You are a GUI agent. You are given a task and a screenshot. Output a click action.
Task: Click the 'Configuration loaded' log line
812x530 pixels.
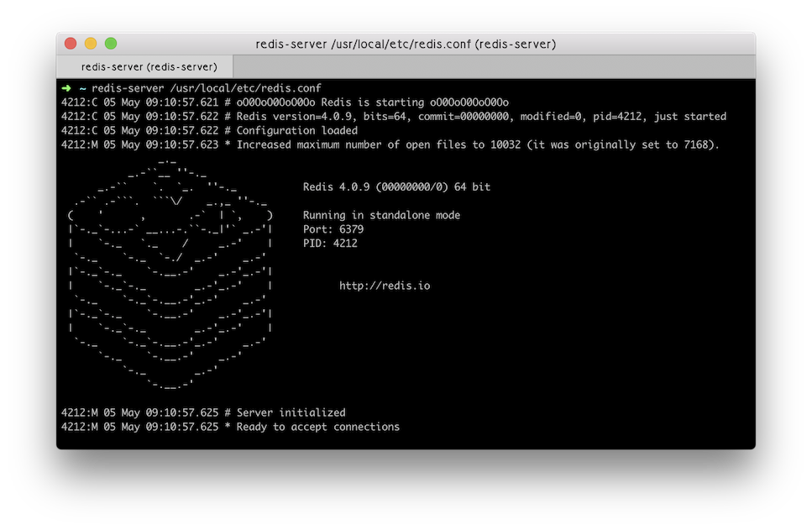209,130
